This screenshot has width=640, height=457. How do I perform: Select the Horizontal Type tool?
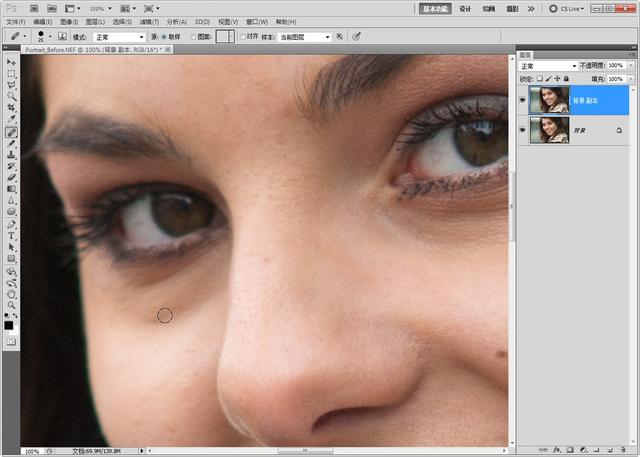coord(11,236)
